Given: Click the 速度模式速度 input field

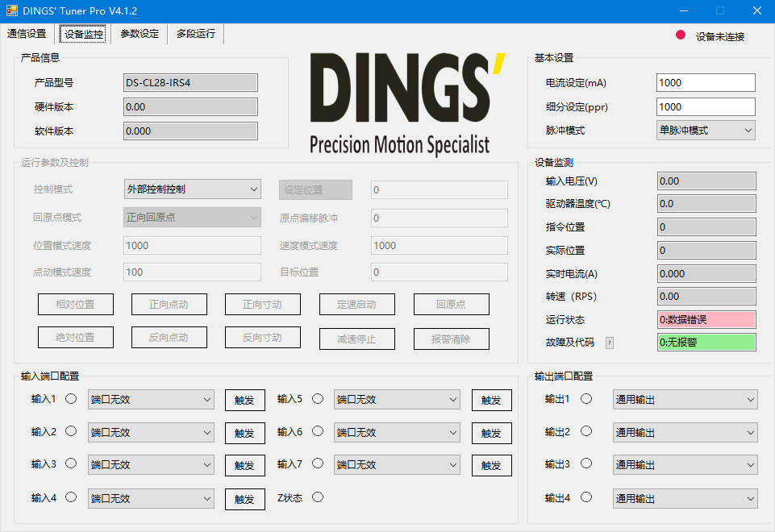Looking at the screenshot, I should (x=440, y=246).
